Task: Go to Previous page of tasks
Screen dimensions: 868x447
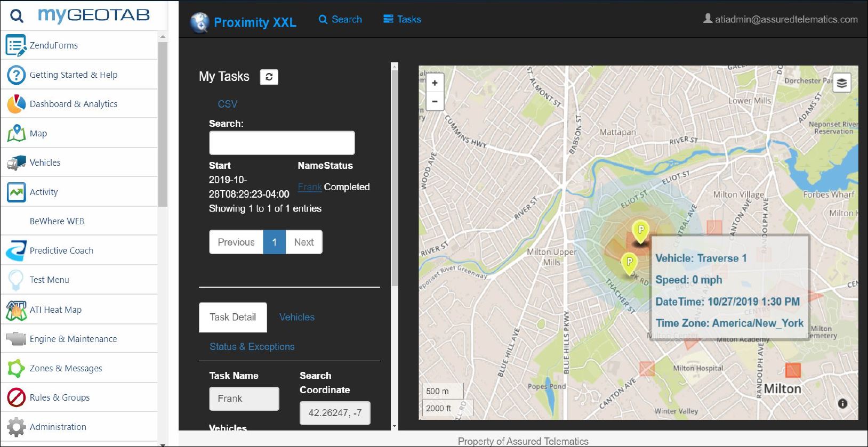Action: (x=236, y=242)
